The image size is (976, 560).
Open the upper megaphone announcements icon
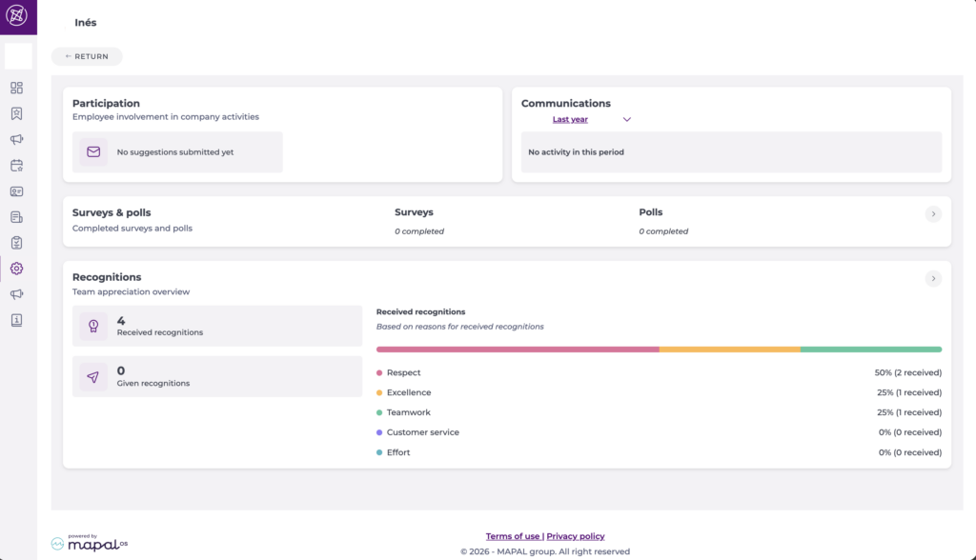tap(17, 139)
